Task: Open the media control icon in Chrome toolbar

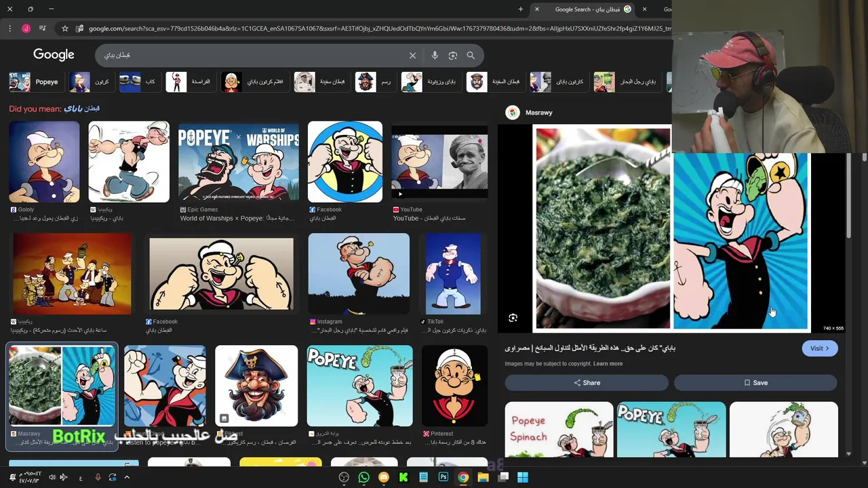Action: [x=43, y=28]
